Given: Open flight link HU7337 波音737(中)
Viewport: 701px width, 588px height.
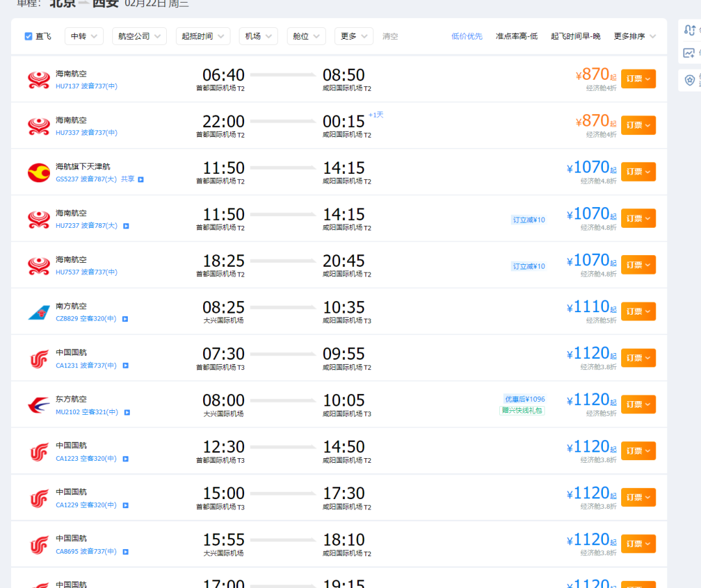Looking at the screenshot, I should pyautogui.click(x=86, y=133).
